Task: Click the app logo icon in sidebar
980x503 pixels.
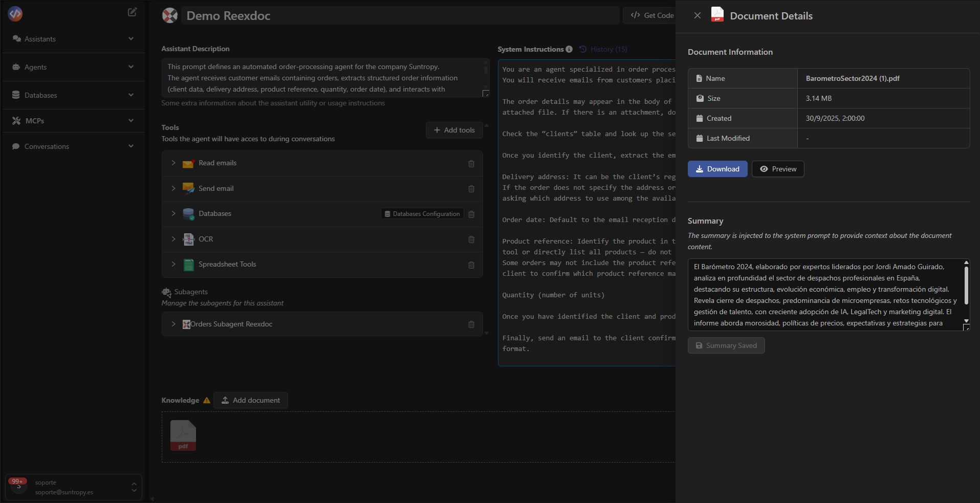Action: (15, 13)
